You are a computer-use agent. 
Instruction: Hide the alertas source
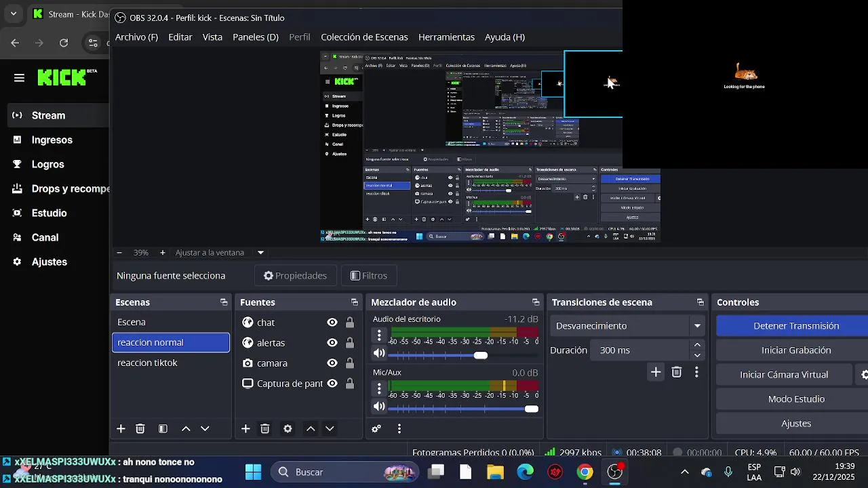click(x=332, y=343)
